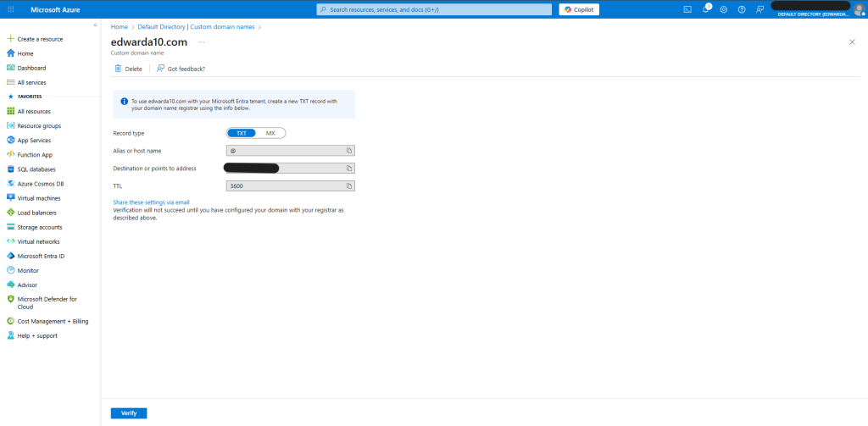Click the Advisor icon in the sidebar
Viewport: 868px width, 426px height.
click(10, 285)
